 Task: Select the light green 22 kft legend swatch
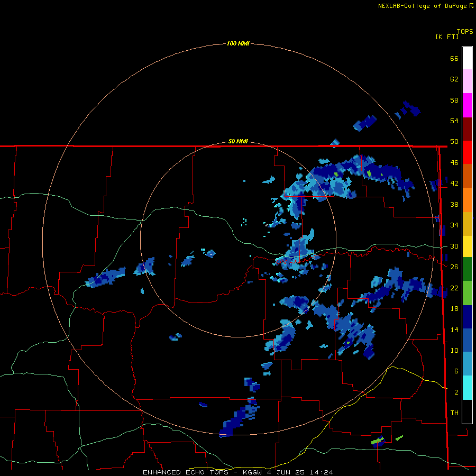467,292
